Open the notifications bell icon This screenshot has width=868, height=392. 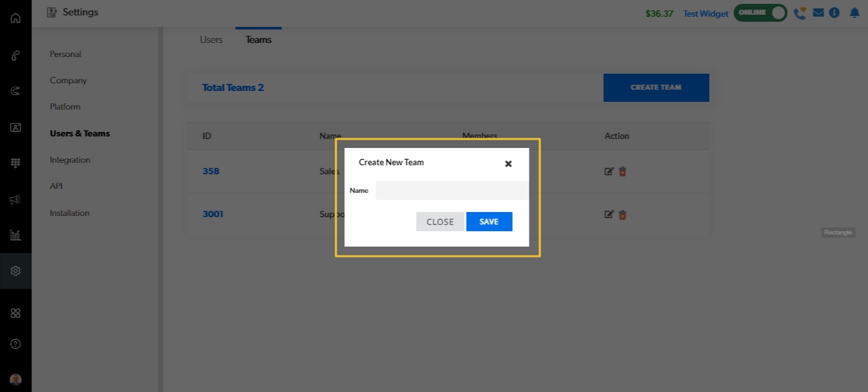854,13
